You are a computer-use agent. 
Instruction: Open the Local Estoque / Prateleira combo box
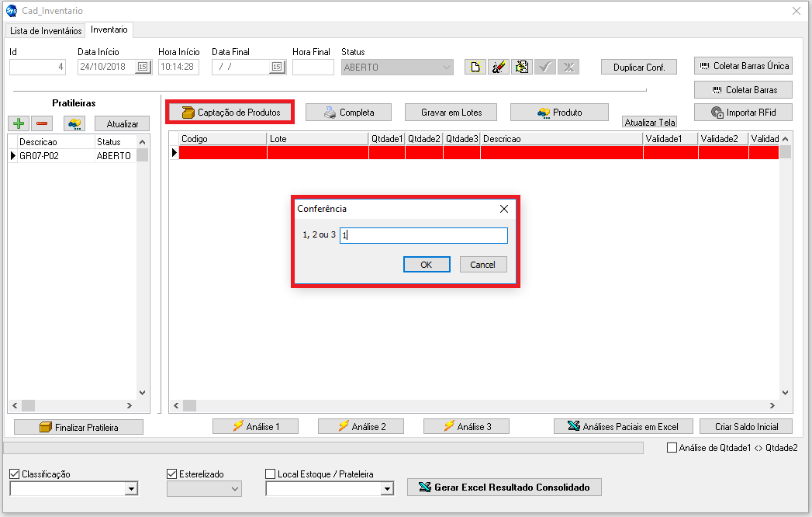(x=387, y=489)
